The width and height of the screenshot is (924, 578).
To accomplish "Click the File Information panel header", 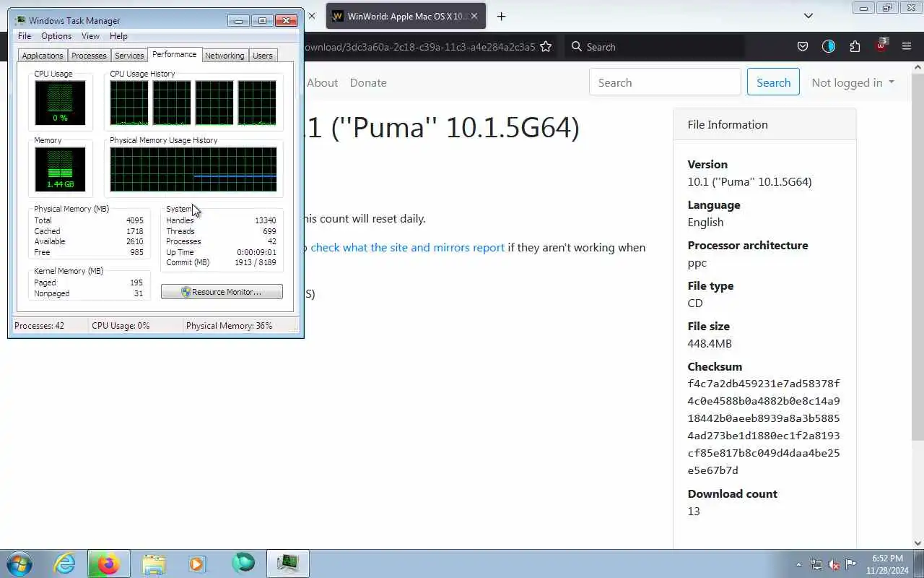I will pyautogui.click(x=764, y=124).
